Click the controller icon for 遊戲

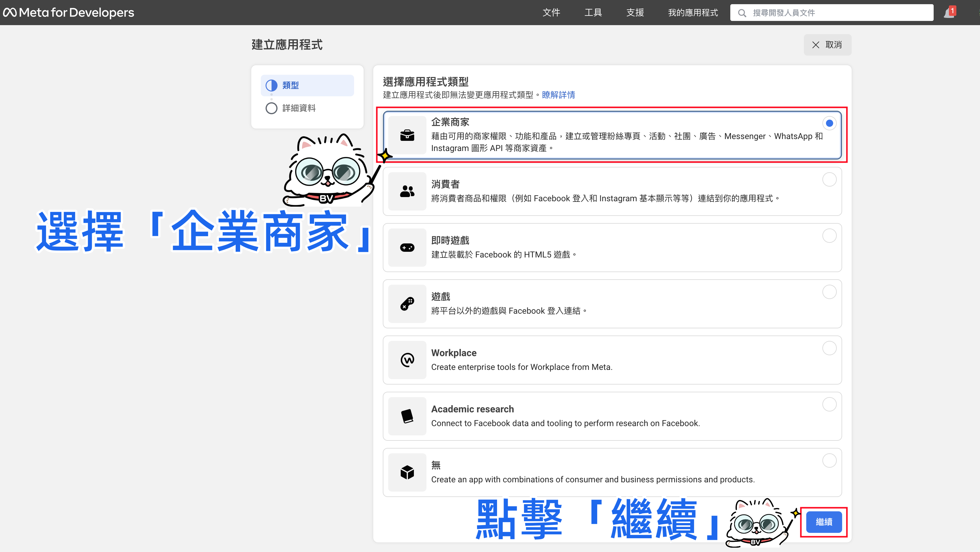point(407,304)
